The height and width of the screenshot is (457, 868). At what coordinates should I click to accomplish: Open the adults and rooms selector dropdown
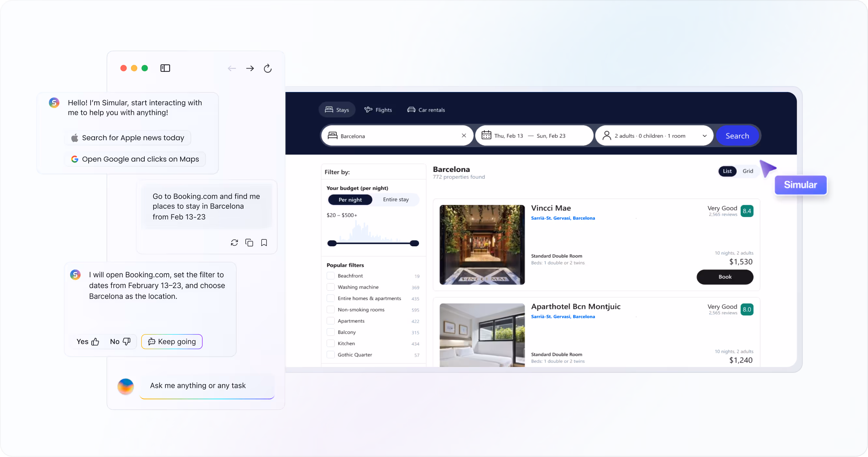[x=704, y=136]
